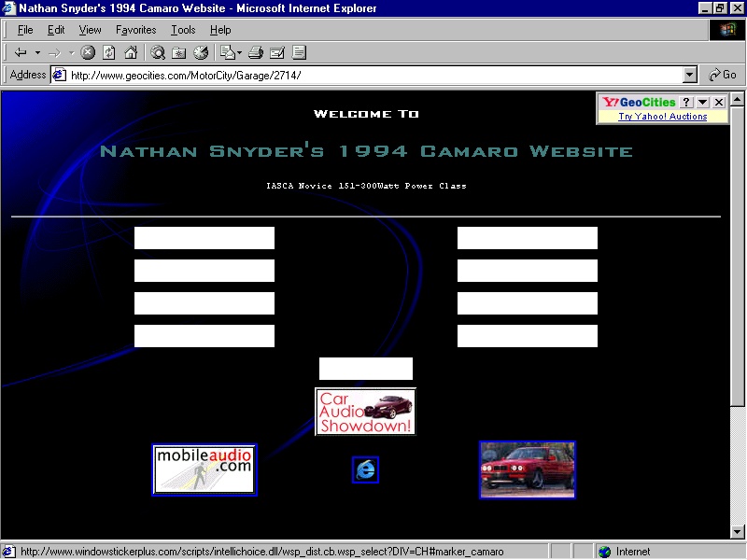Go to the Home page
The height and width of the screenshot is (560, 747).
[131, 52]
